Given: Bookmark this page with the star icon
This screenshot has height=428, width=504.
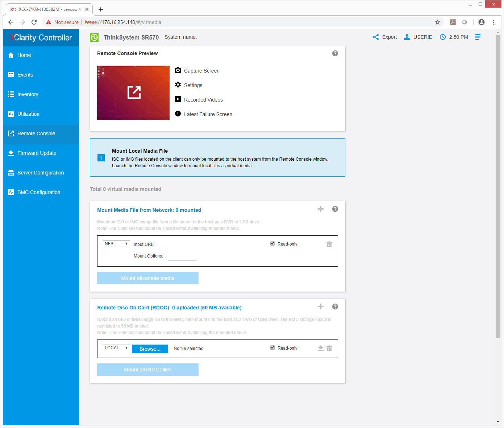Looking at the screenshot, I should [438, 22].
